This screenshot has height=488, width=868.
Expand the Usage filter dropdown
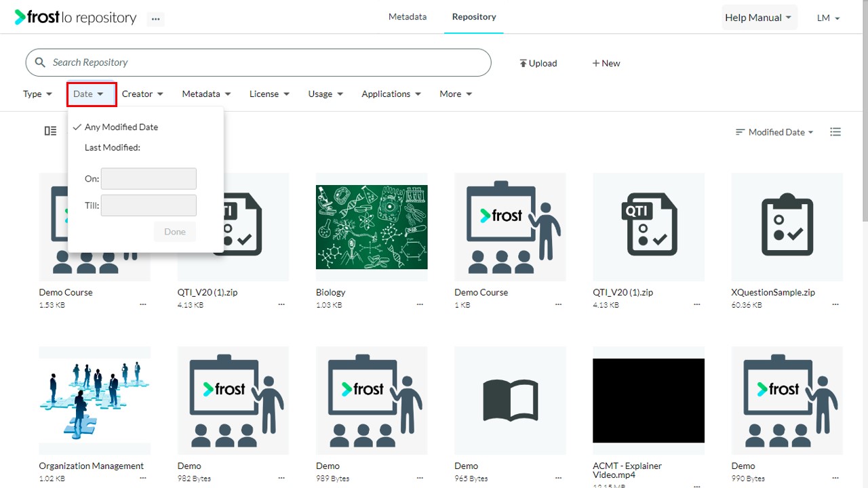pyautogui.click(x=325, y=94)
